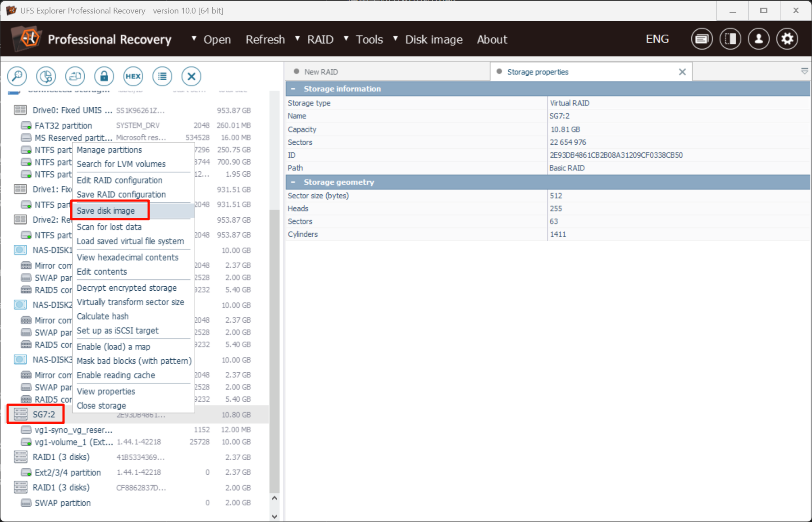Viewport: 812px width, 522px height.
Task: Select the SG7:2 storage in tree
Action: click(44, 414)
